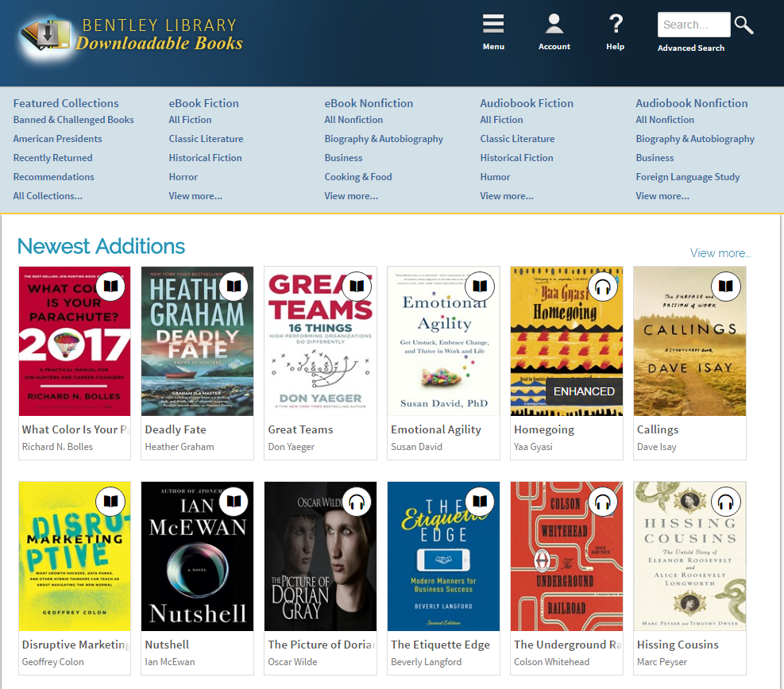Viewport: 784px width, 689px height.
Task: Click into the Search text field
Action: coord(693,25)
